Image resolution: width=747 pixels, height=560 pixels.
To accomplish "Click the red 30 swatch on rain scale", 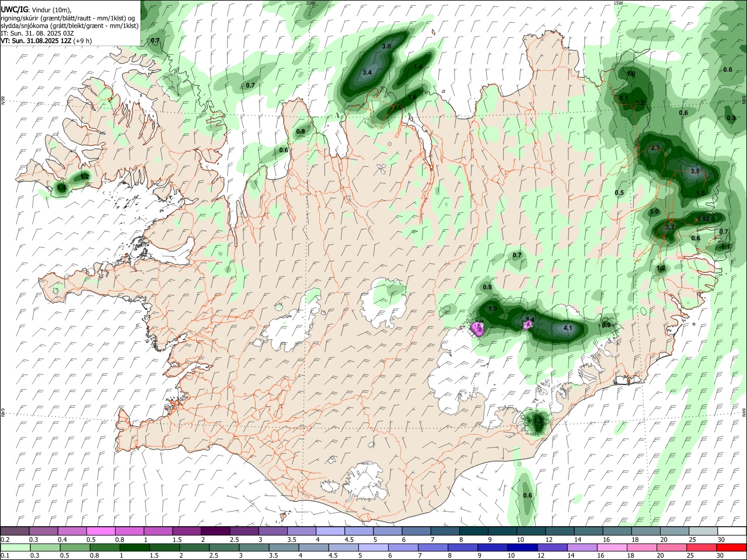I will pos(731,548).
